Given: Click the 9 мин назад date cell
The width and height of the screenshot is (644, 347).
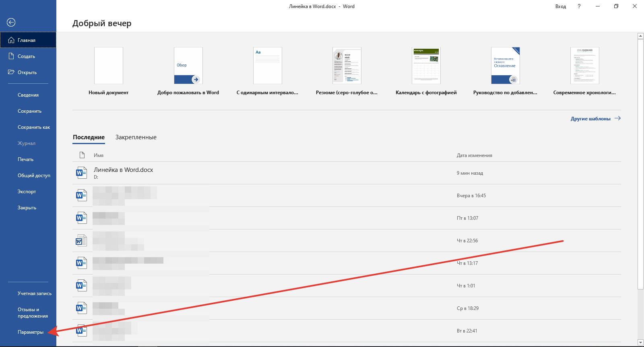Looking at the screenshot, I should (470, 173).
